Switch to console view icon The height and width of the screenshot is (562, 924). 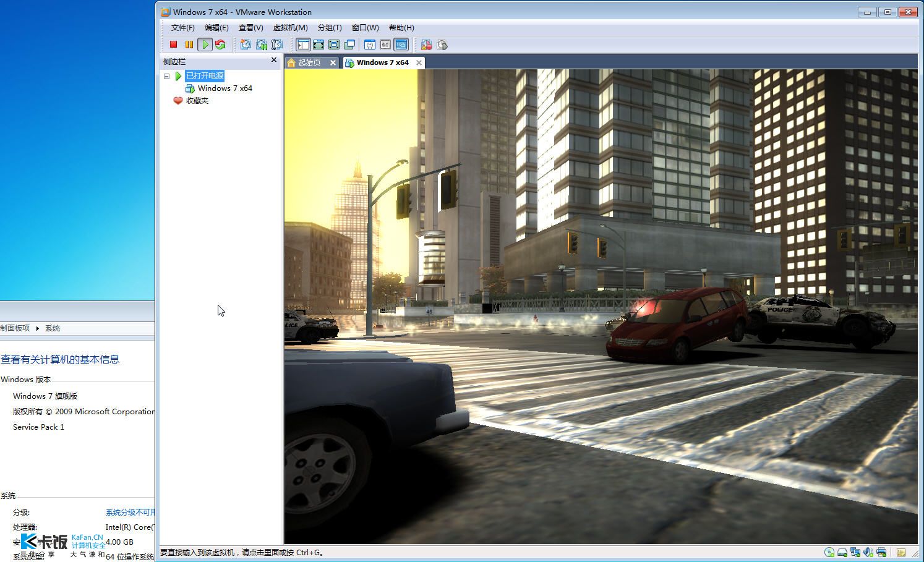[401, 45]
